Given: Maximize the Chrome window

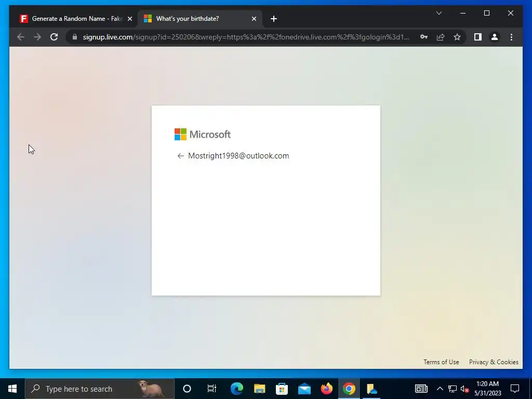Looking at the screenshot, I should [x=486, y=13].
